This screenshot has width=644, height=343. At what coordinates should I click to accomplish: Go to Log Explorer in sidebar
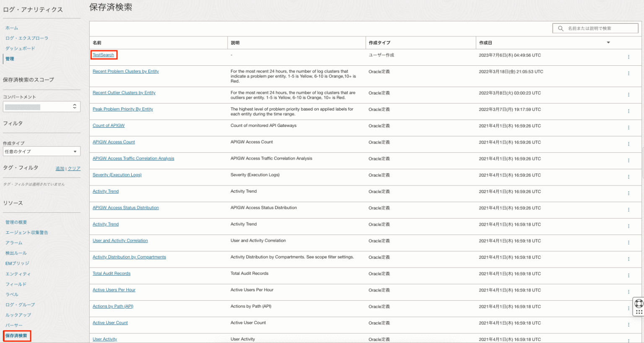pyautogui.click(x=27, y=38)
